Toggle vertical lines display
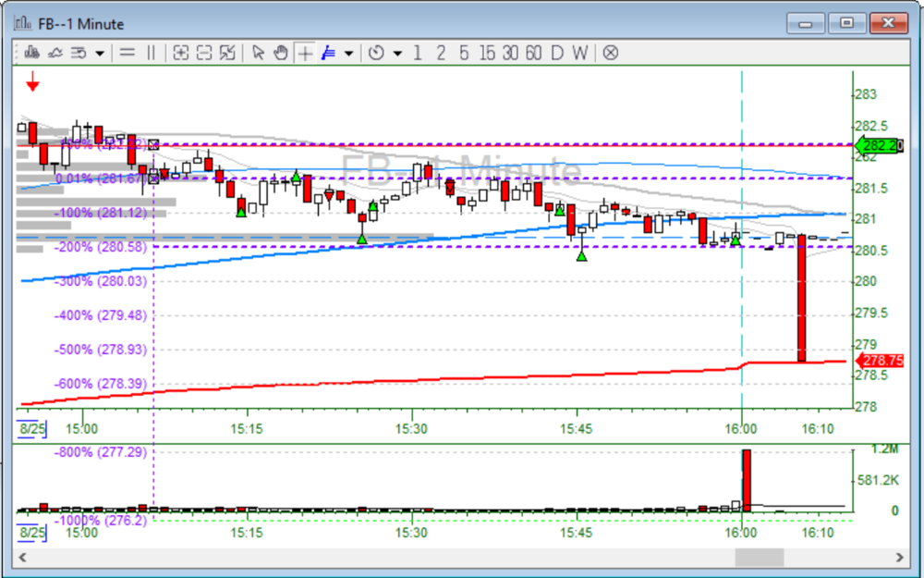Viewport: 924px width, 578px height. pyautogui.click(x=151, y=53)
